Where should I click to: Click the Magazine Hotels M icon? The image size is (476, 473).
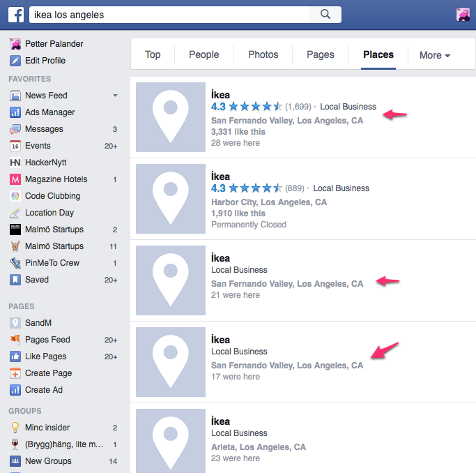(15, 179)
